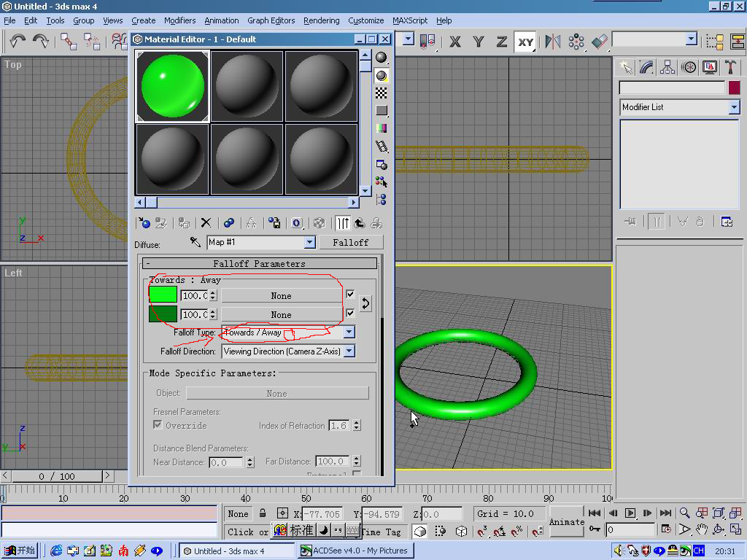Open the Falloff Type dropdown

pyautogui.click(x=349, y=332)
